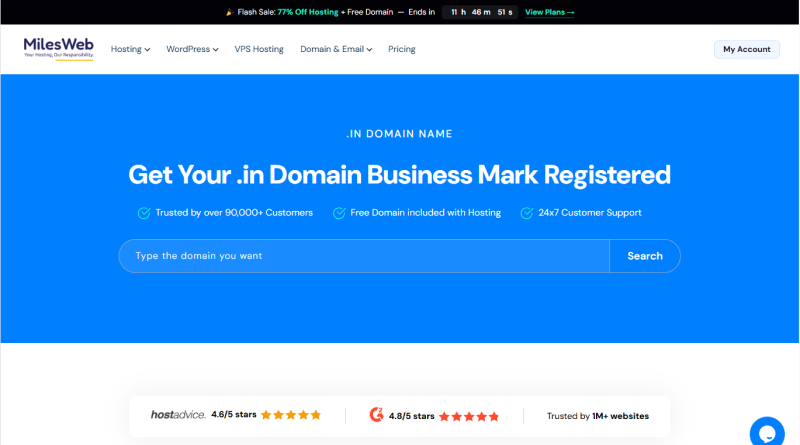Go to the Pricing page
This screenshot has height=445, width=800.
[x=402, y=49]
